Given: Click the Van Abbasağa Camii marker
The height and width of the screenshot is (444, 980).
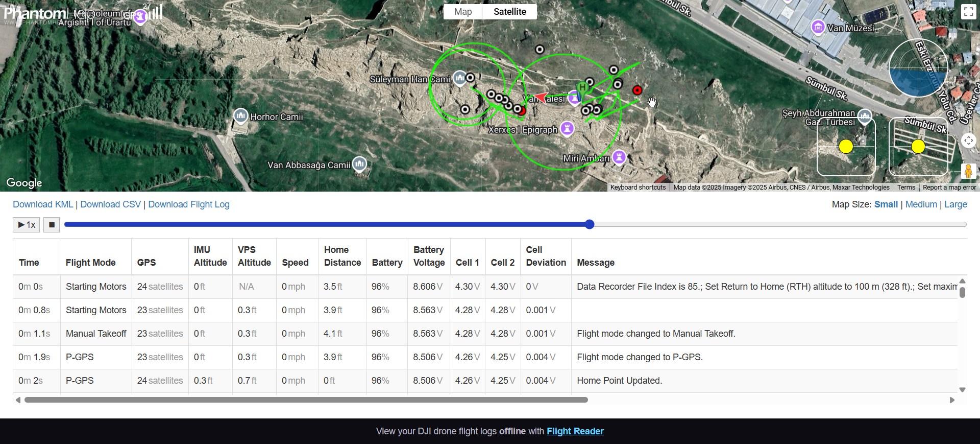Looking at the screenshot, I should (x=359, y=164).
